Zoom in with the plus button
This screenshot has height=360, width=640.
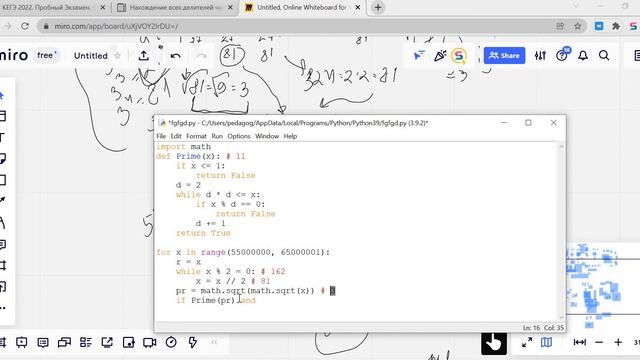(x=618, y=342)
